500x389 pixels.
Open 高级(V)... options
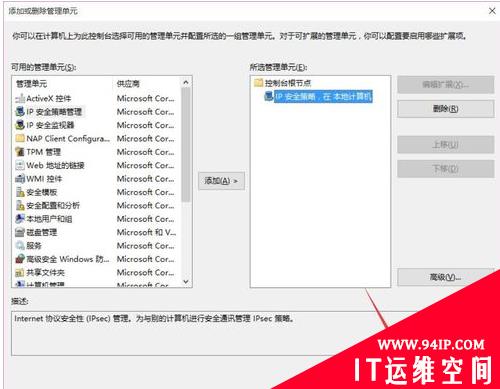[x=445, y=277]
